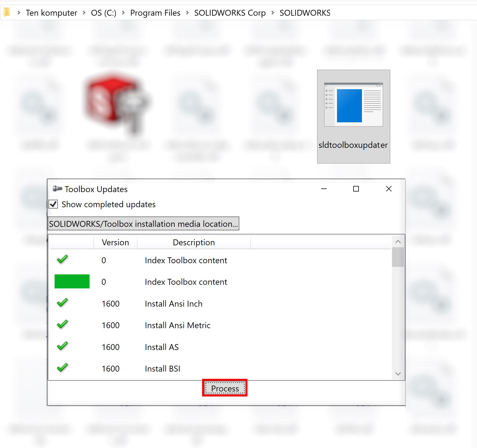Screen dimensions: 477x448
Task: Select the 'Install BSI' row text
Action: (162, 368)
